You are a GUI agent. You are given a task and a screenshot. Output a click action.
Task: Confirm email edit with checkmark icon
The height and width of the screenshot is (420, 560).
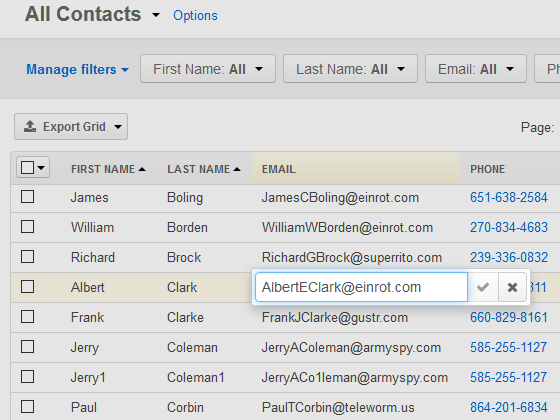[483, 287]
